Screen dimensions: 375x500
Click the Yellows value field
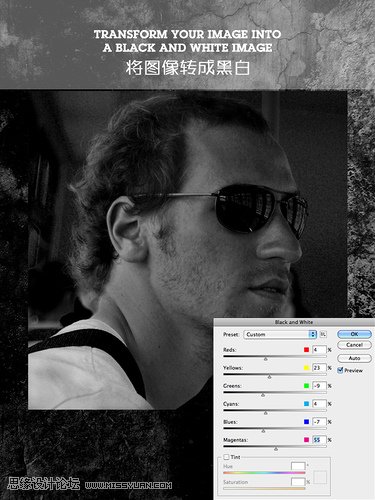click(319, 368)
